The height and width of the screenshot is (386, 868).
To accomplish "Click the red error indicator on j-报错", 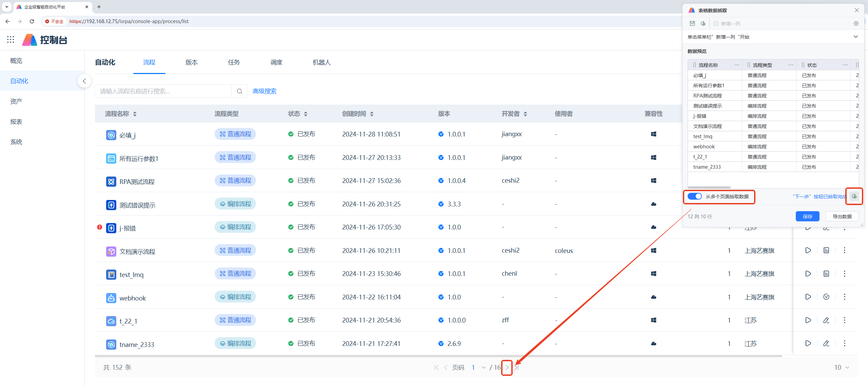I will (99, 227).
